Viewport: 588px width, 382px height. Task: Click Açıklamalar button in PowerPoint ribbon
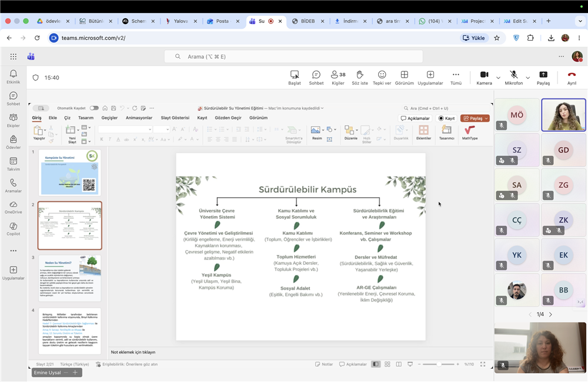coord(415,118)
